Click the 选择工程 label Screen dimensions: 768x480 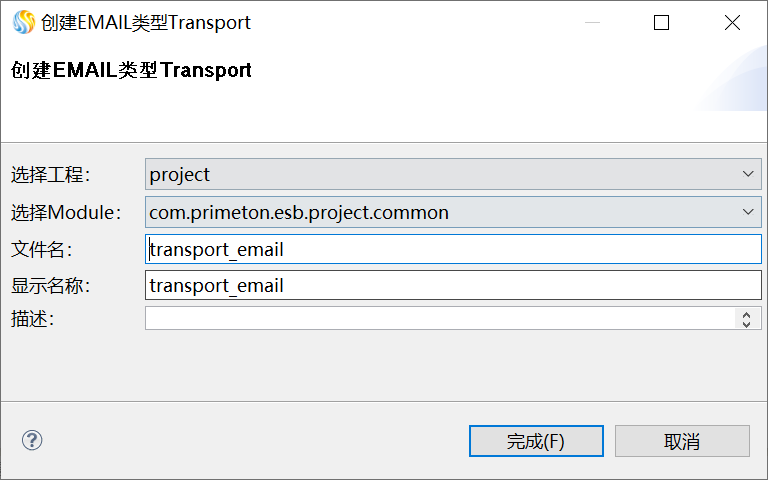click(51, 175)
